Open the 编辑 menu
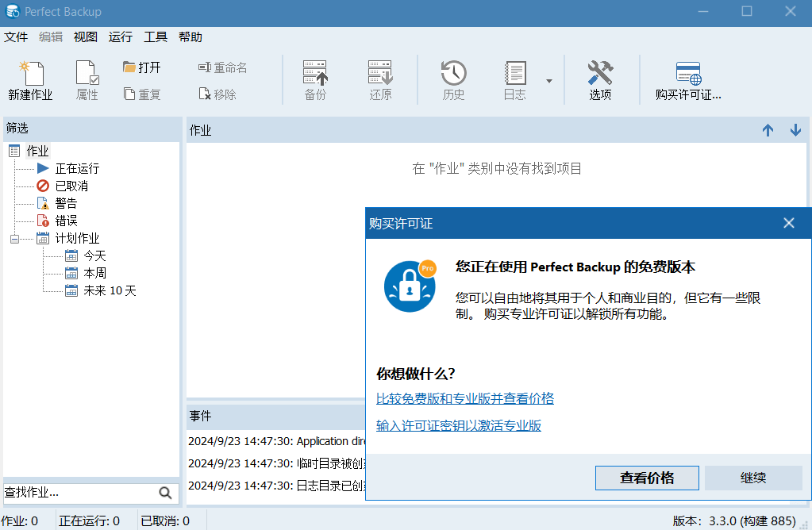 [x=51, y=37]
